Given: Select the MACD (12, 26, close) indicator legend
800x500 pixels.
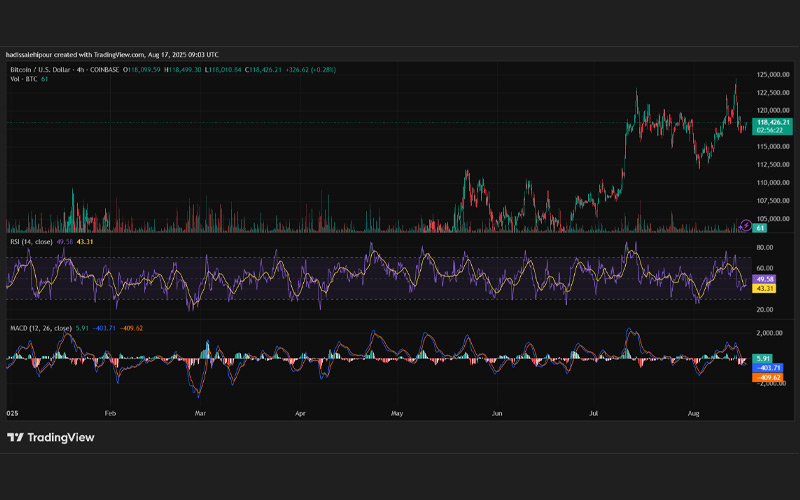Looking at the screenshot, I should (x=41, y=328).
